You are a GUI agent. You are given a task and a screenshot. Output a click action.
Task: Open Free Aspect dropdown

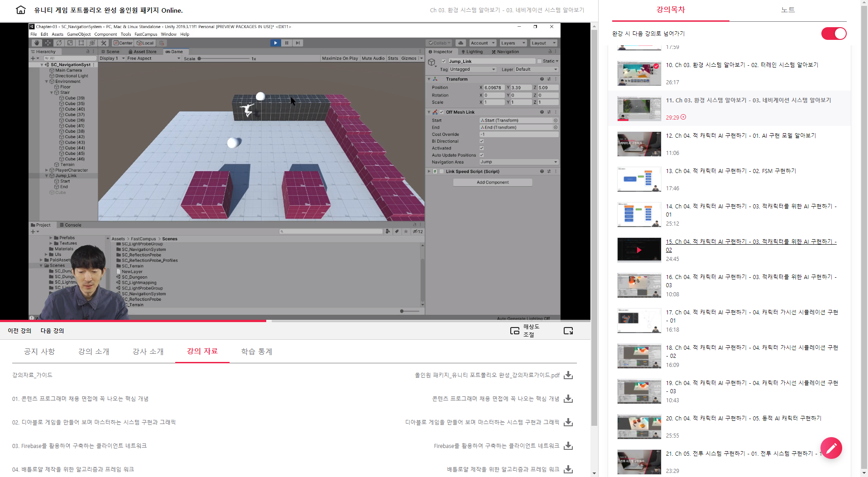tap(153, 58)
